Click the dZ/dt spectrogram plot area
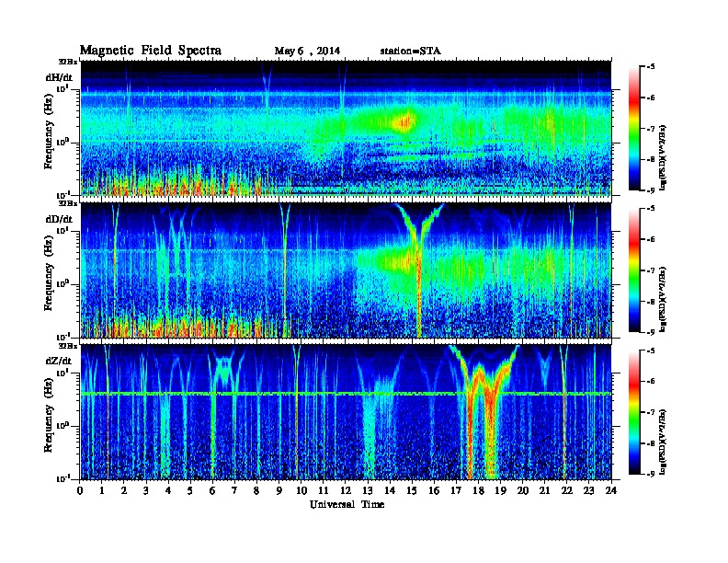Screen dimensions: 728x563 pyautogui.click(x=347, y=412)
